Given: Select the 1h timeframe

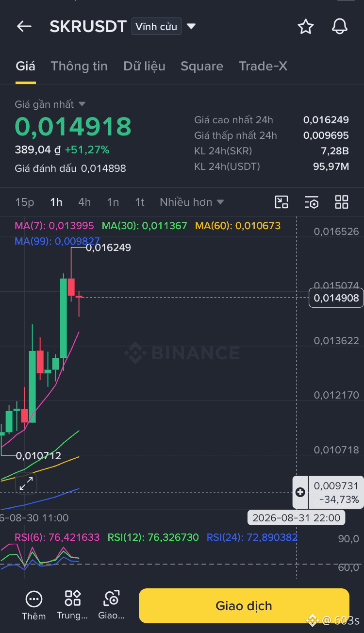Looking at the screenshot, I should [56, 202].
